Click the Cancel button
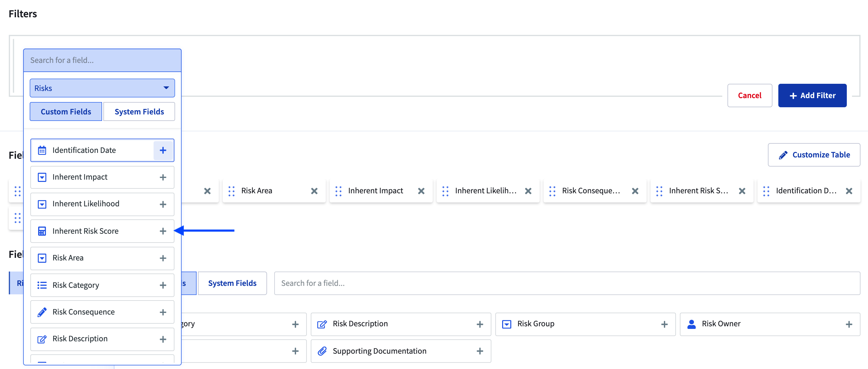Viewport: 868px width, 369px height. (x=749, y=96)
